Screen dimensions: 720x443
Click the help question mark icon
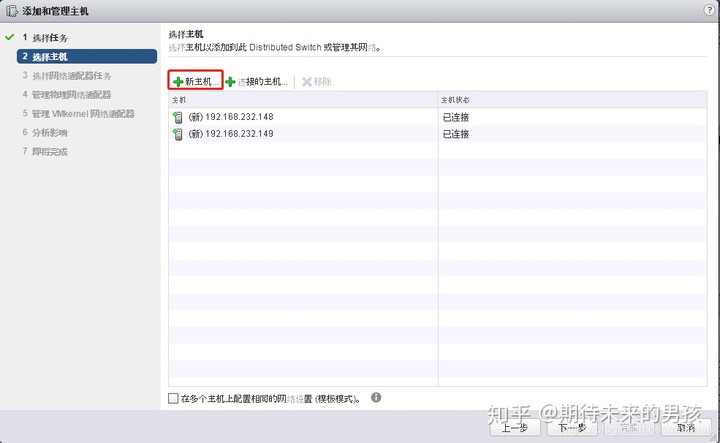pyautogui.click(x=709, y=10)
